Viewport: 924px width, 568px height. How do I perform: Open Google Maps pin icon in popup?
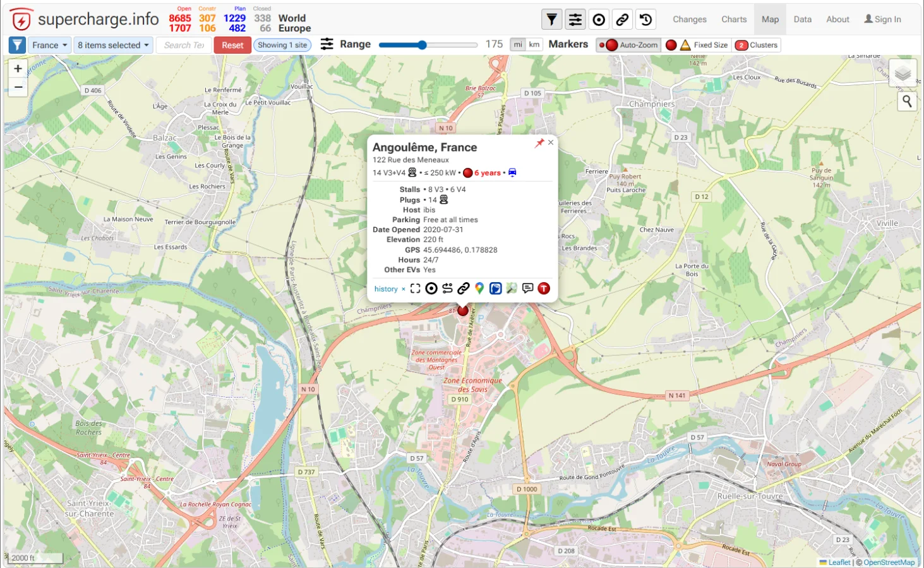tap(479, 288)
